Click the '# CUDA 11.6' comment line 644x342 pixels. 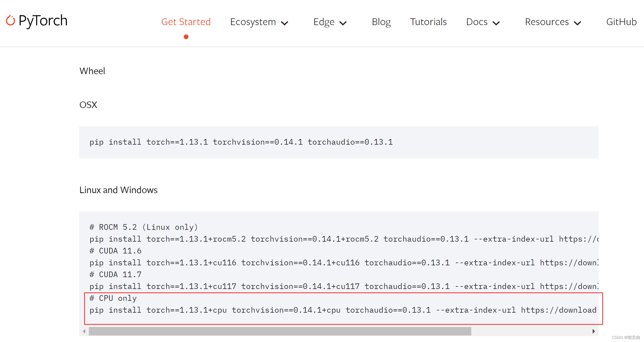115,251
